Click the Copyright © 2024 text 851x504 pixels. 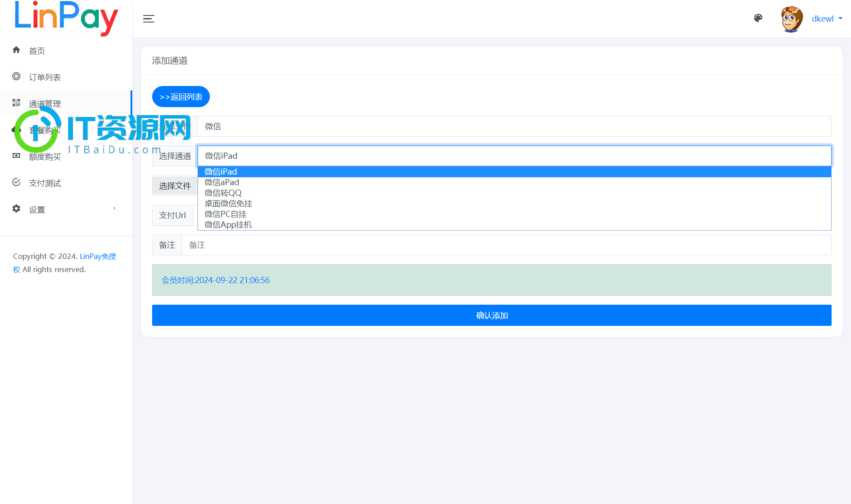pos(45,256)
